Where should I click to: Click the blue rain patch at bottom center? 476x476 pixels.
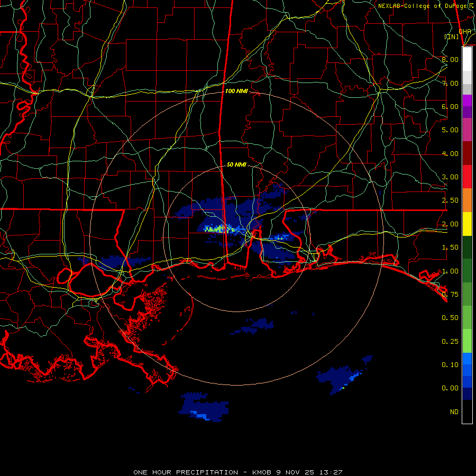point(204,407)
